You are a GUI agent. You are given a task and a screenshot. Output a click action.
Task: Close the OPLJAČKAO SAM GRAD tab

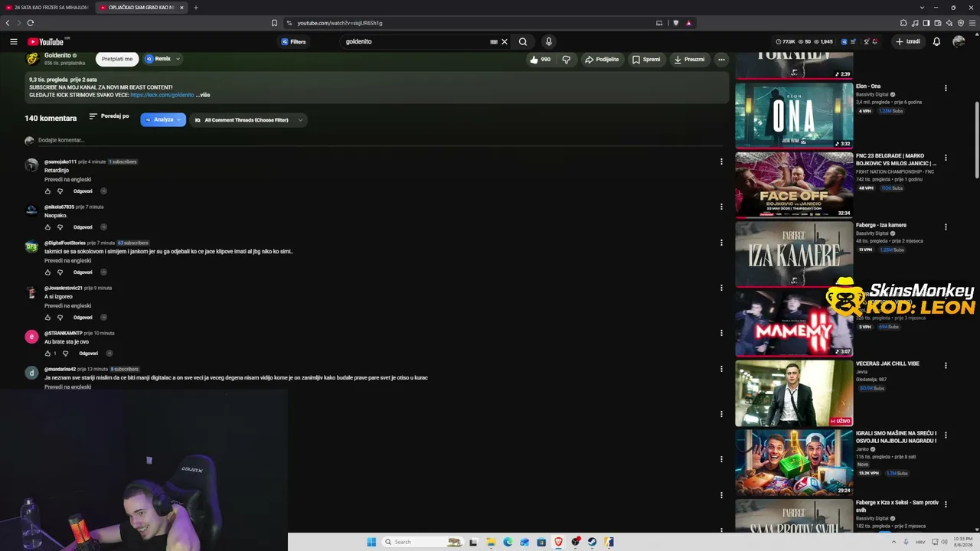pos(181,8)
